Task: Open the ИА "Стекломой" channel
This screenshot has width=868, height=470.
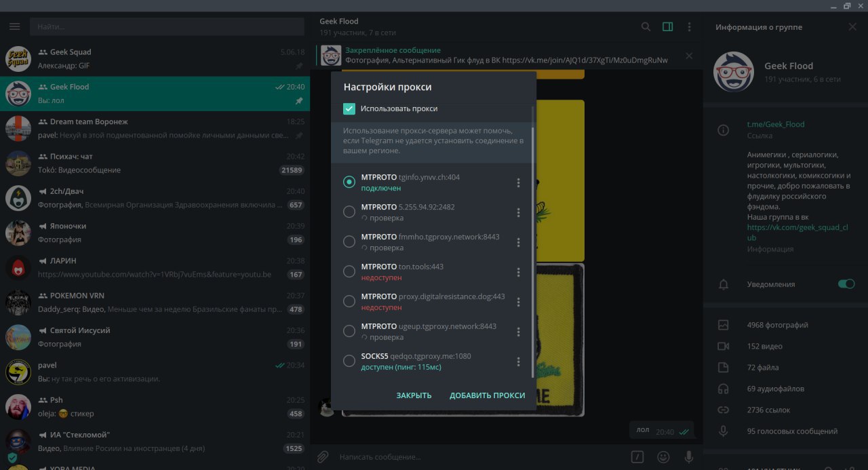Action: click(155, 442)
